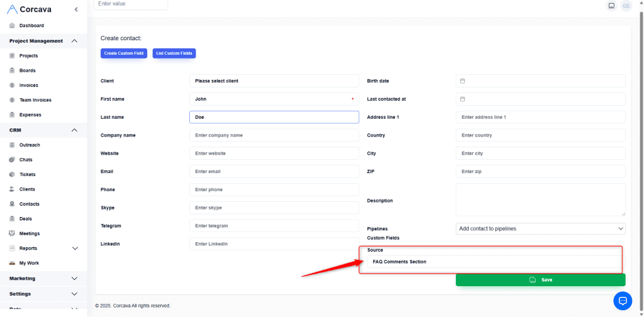Viewport: 644px width, 317px height.
Task: Click the Contacts sidebar icon
Action: click(12, 204)
